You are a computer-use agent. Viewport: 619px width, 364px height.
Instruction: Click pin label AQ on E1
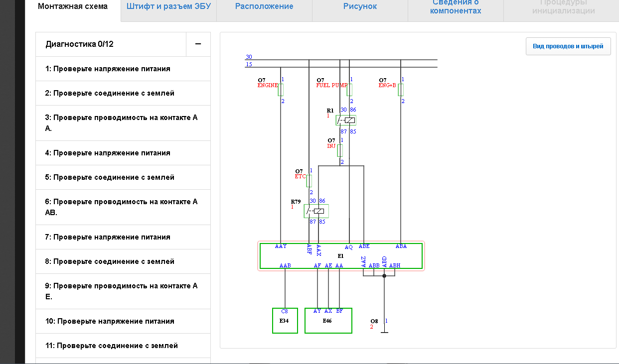(349, 247)
